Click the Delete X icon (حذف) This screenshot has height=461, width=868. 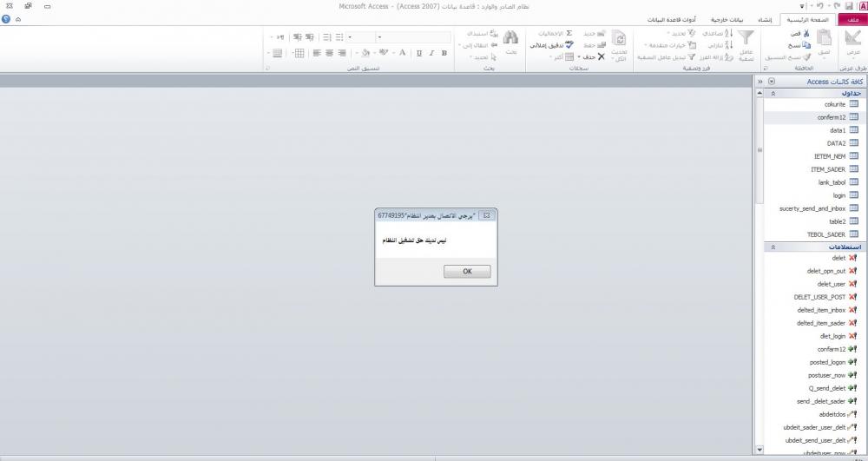coord(602,57)
